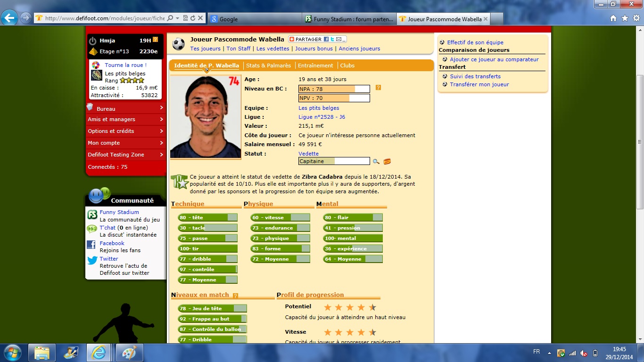
Task: Click the power icon next to Hmja
Action: pos(93,41)
